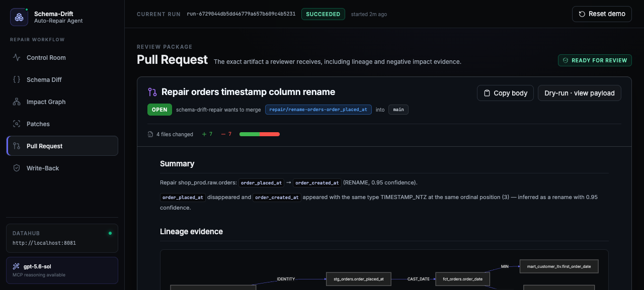Image resolution: width=644 pixels, height=290 pixels.
Task: Open Control Room from the sidebar
Action: (62, 58)
